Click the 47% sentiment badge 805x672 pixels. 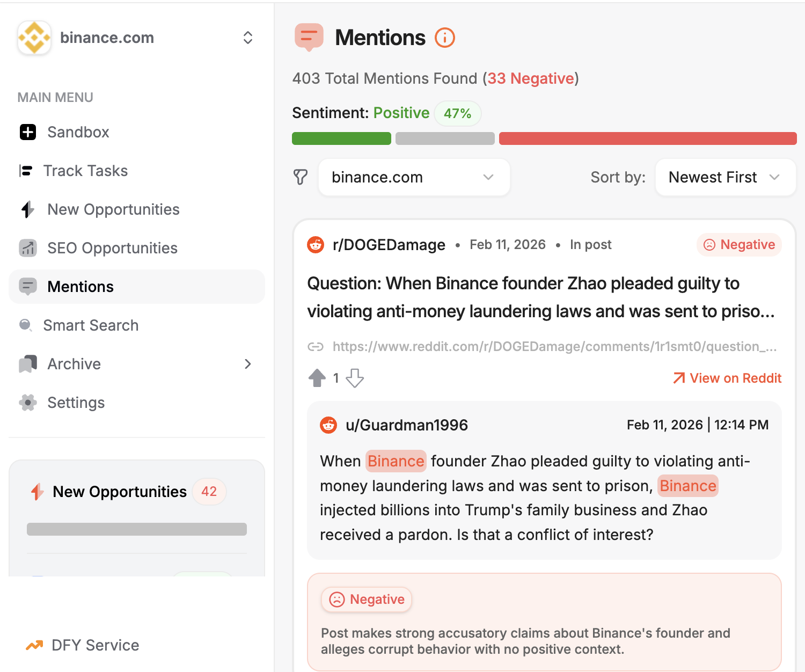click(458, 114)
